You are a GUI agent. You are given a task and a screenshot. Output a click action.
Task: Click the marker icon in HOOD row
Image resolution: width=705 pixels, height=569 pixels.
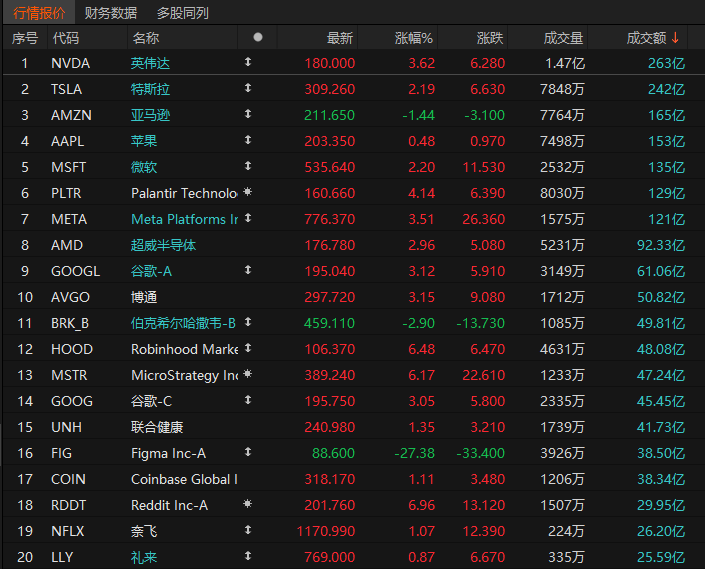point(248,348)
